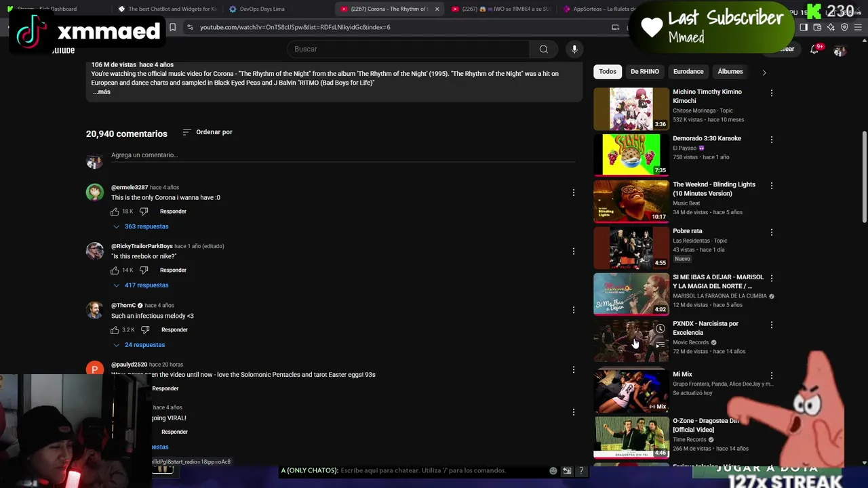Screen dimensions: 868x488
Task: Click the search magnifier button
Action: click(x=543, y=49)
